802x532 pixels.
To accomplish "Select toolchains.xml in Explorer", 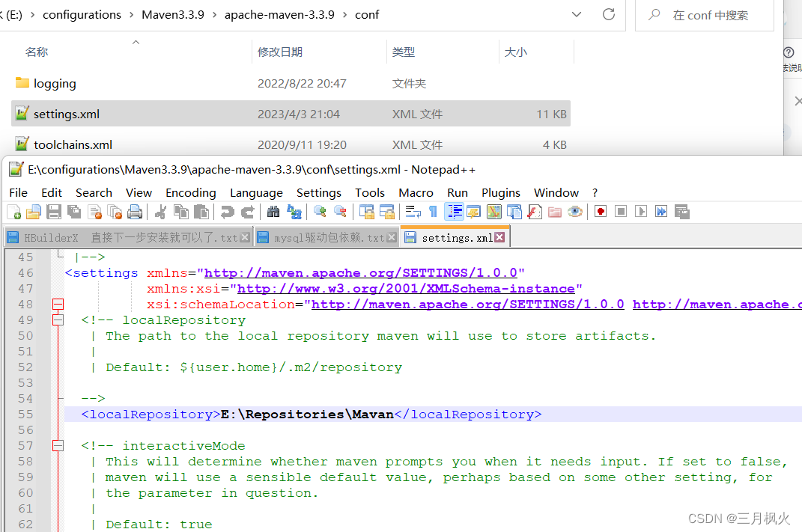I will pyautogui.click(x=291, y=144).
